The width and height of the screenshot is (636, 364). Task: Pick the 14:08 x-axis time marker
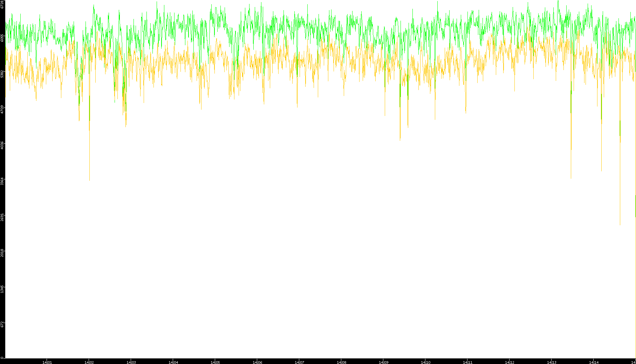pos(341,362)
